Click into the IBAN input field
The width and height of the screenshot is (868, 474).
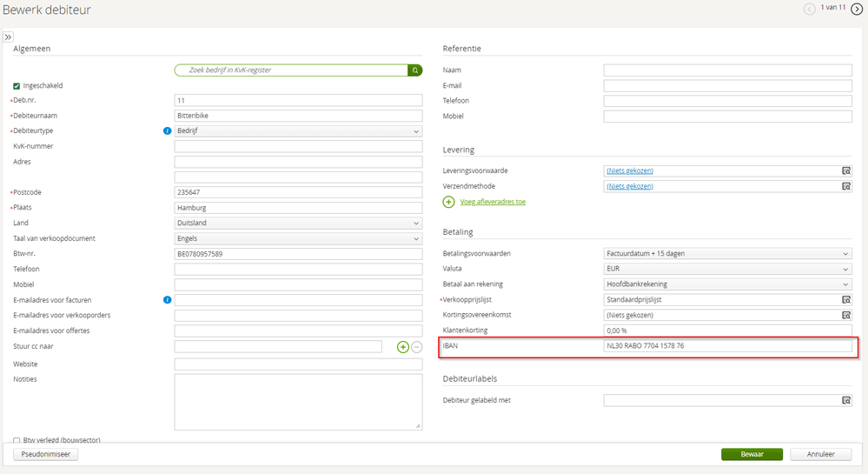coord(727,346)
